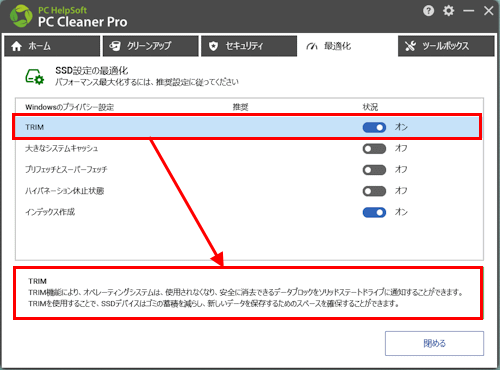Click the 状況 column header
Viewport: 500px width, 370px height.
(370, 107)
